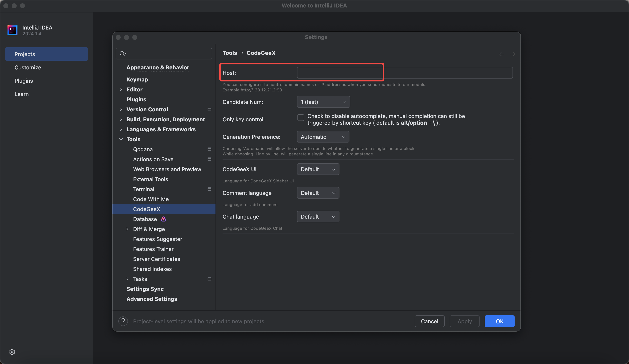
Task: Select Appearance & Behavior settings category
Action: [158, 67]
